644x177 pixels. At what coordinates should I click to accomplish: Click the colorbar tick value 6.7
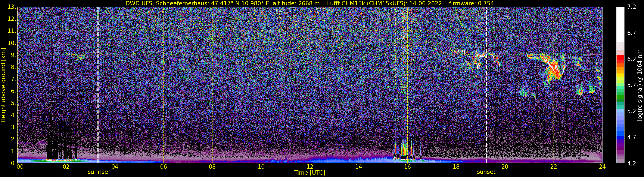click(x=632, y=33)
